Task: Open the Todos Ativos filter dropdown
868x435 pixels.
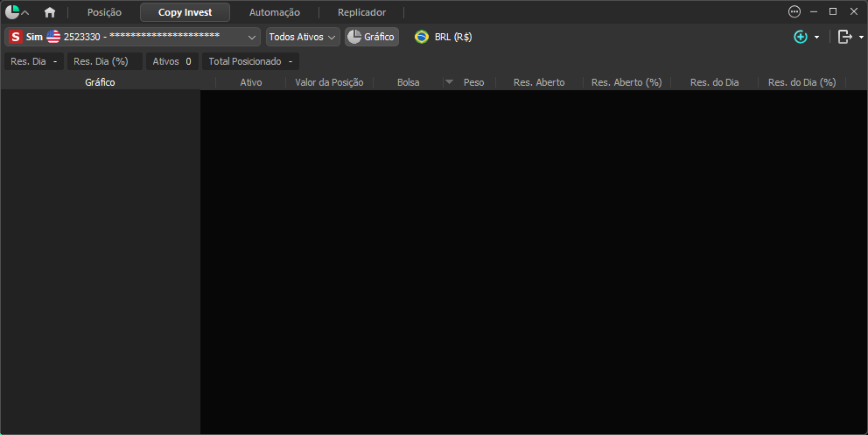Action: click(x=302, y=37)
